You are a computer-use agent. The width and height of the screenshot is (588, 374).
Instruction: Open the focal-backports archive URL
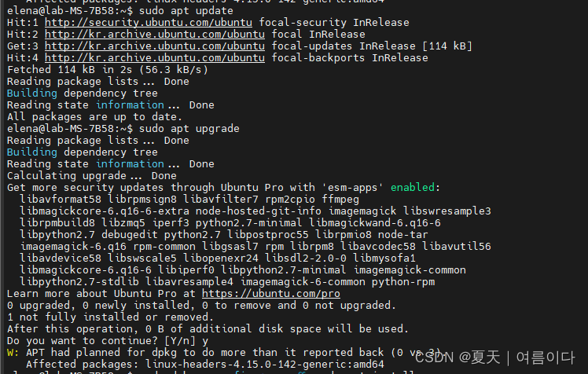pyautogui.click(x=155, y=58)
